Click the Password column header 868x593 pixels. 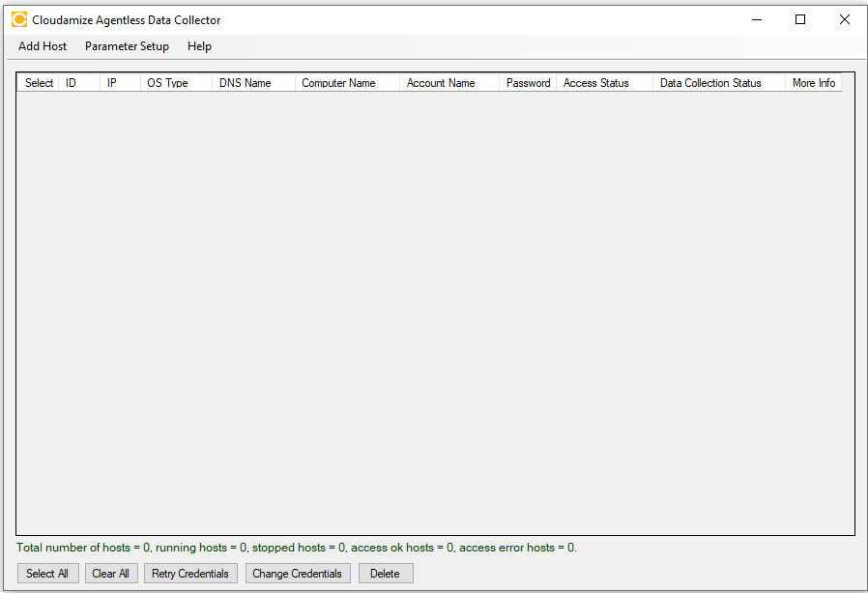click(528, 83)
